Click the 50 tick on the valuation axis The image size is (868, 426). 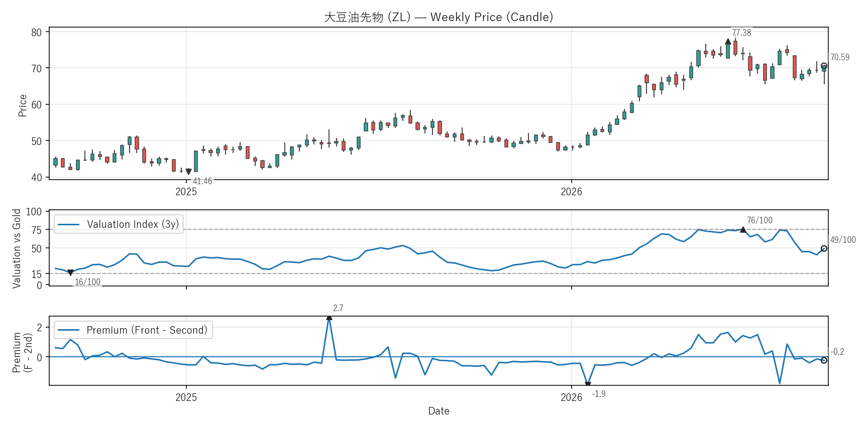coord(37,249)
